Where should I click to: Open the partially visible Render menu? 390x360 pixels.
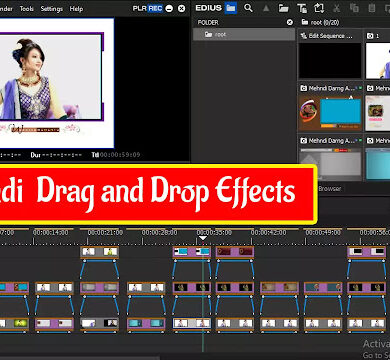6,9
